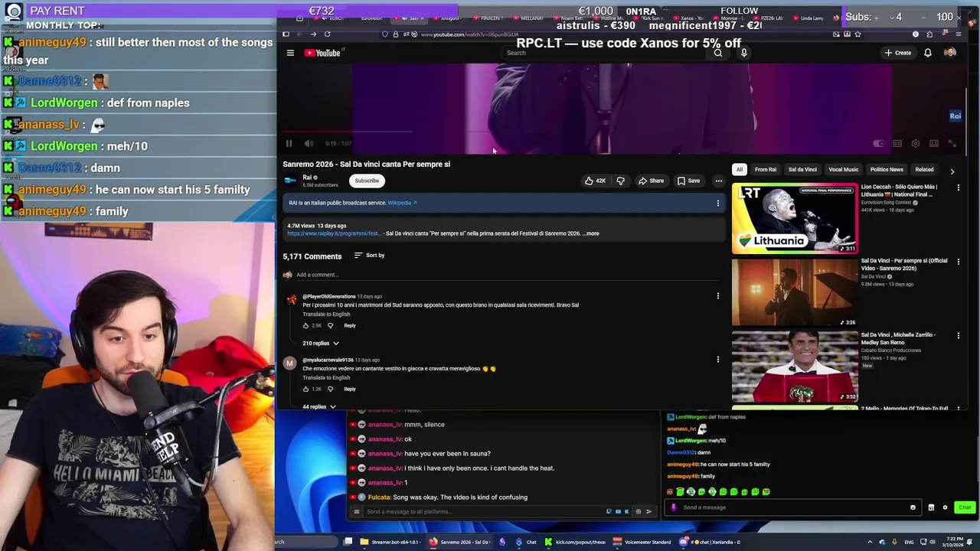Image resolution: width=980 pixels, height=551 pixels.
Task: Click the YouTube search magnifier button
Action: (717, 53)
